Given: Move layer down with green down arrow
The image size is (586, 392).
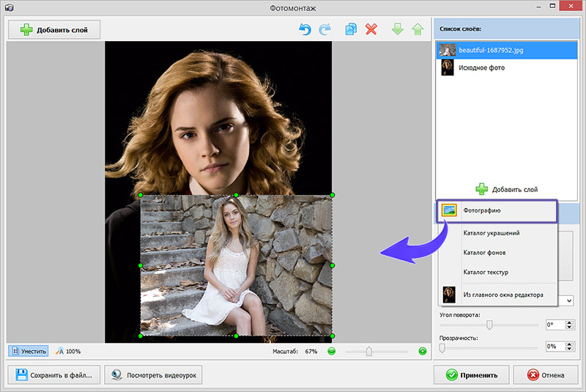Looking at the screenshot, I should pyautogui.click(x=398, y=29).
